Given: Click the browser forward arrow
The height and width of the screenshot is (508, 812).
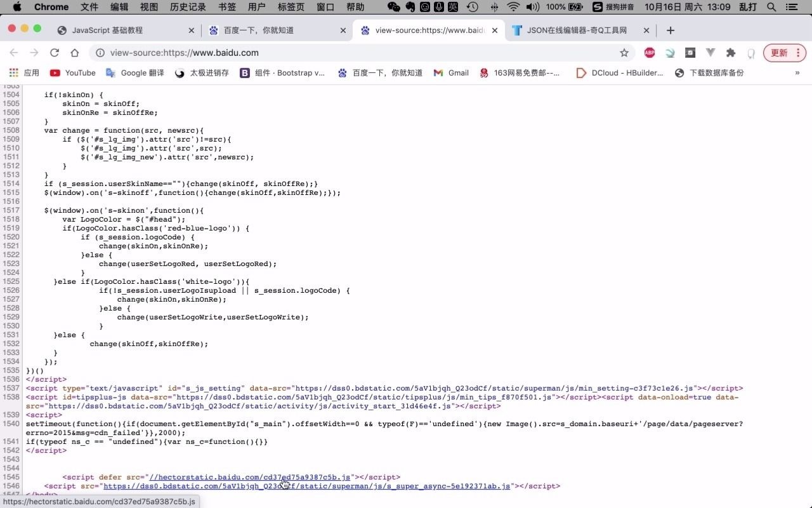Looking at the screenshot, I should pos(34,53).
